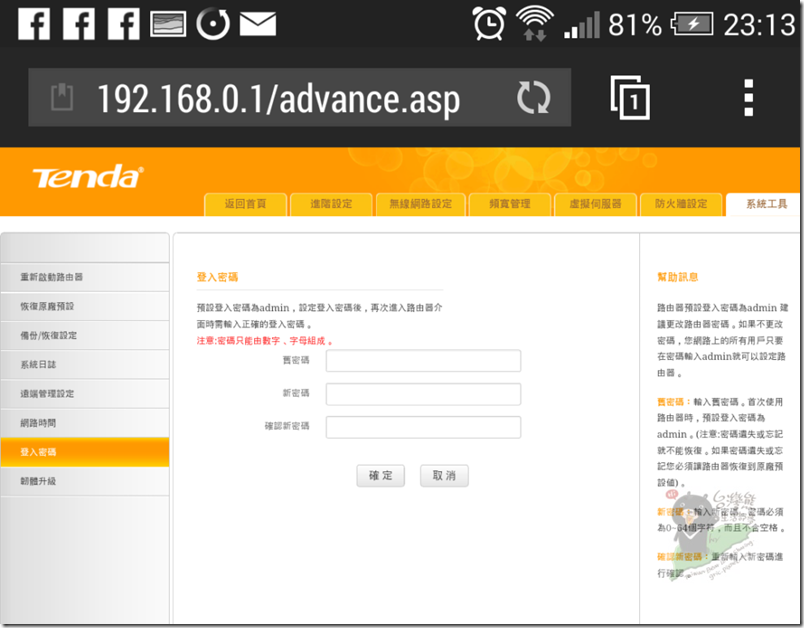Tap the bookmark icon beside the URL
Image resolution: width=804 pixels, height=628 pixels.
click(x=62, y=97)
